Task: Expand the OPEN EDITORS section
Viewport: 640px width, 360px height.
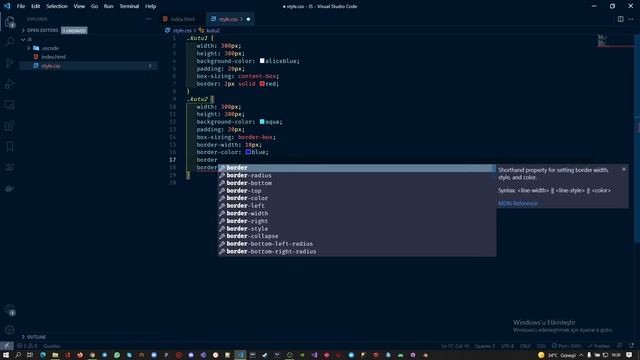Action: 24,31
